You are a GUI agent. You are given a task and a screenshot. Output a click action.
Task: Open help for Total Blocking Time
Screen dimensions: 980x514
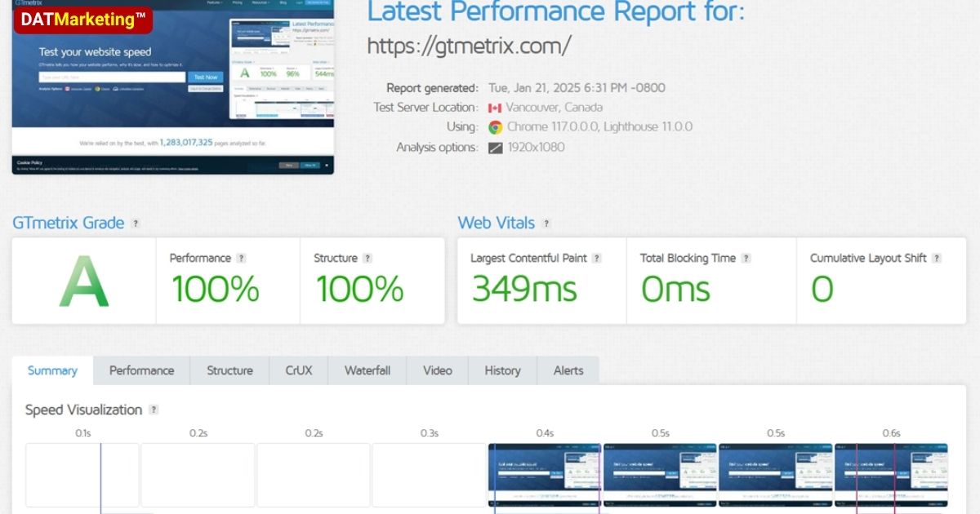746,259
